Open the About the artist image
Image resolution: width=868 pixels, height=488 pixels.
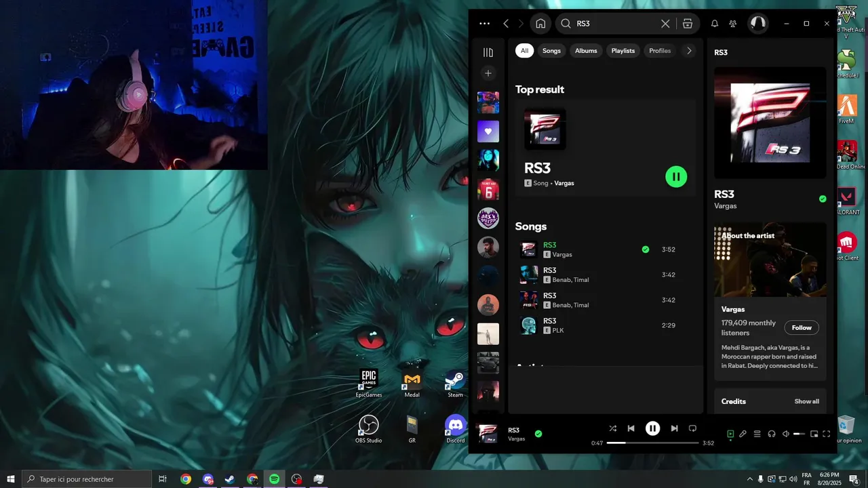770,260
